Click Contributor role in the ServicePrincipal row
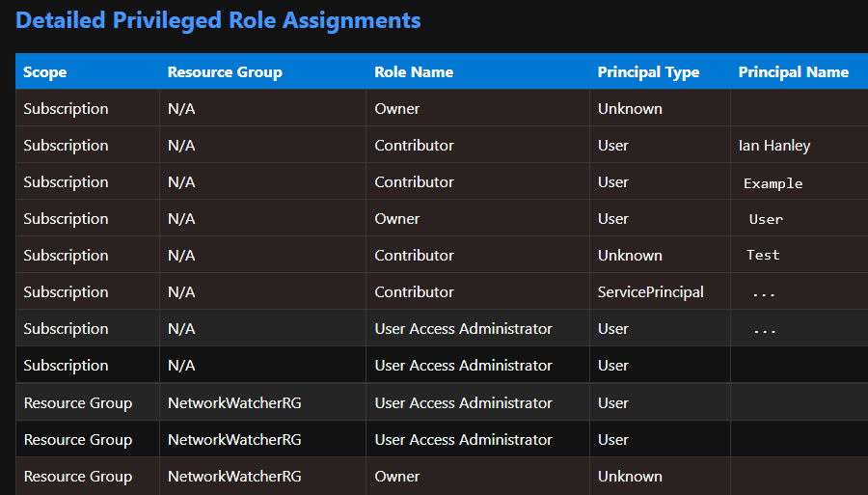 [x=414, y=292]
